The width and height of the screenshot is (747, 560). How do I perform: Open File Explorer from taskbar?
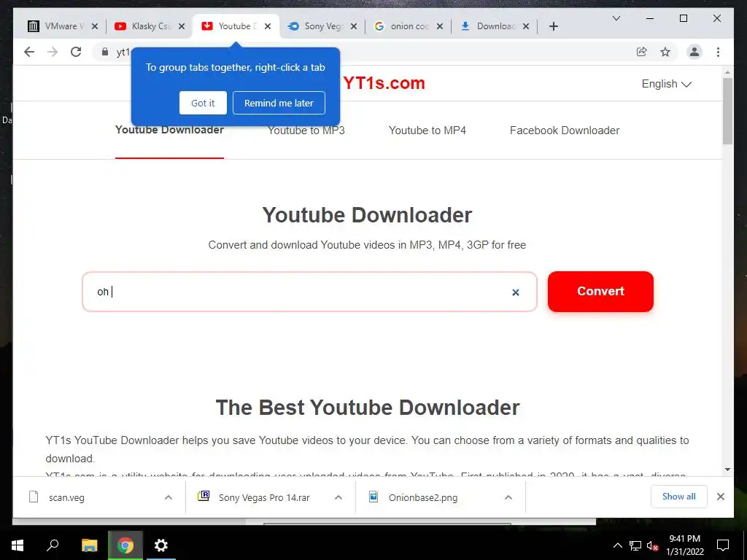90,545
